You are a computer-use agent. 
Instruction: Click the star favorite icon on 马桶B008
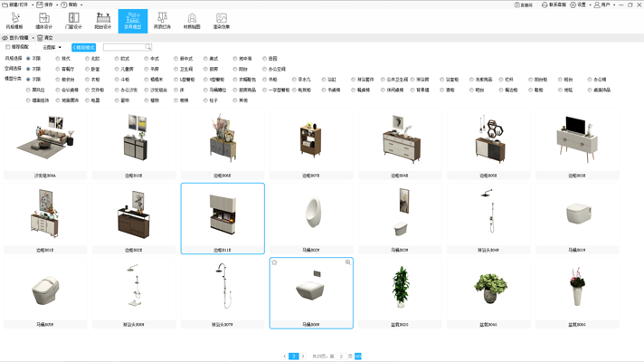click(x=275, y=262)
